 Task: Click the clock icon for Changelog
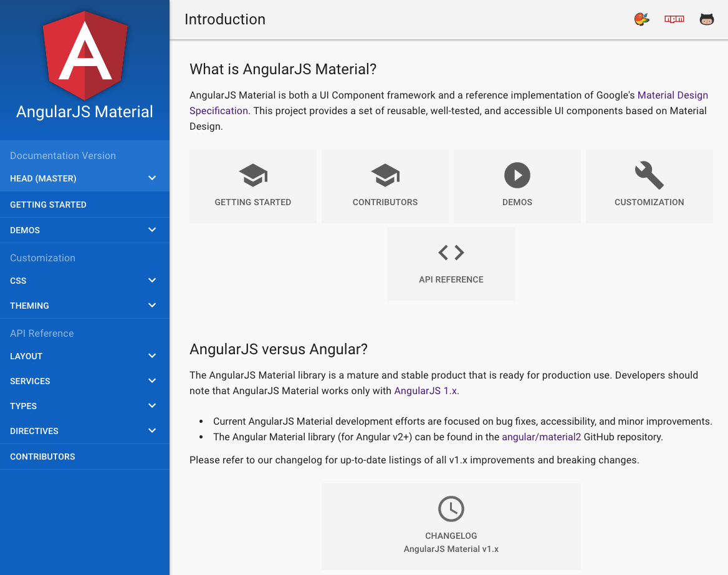451,509
